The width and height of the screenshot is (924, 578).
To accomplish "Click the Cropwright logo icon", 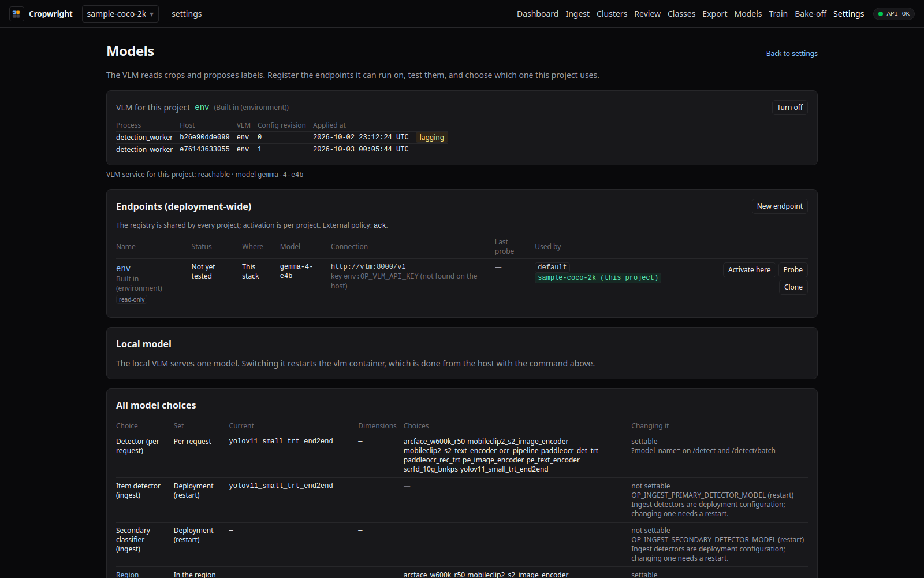I will click(x=16, y=14).
